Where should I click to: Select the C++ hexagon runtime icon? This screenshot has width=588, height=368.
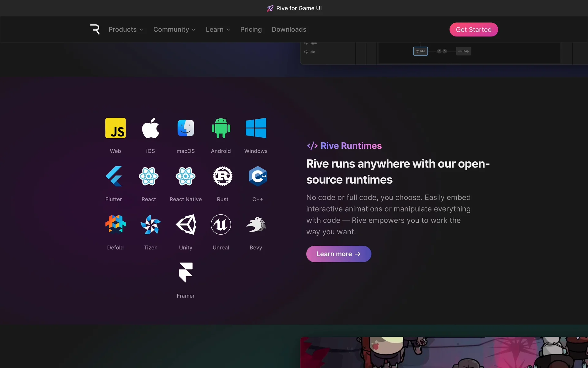point(258,176)
